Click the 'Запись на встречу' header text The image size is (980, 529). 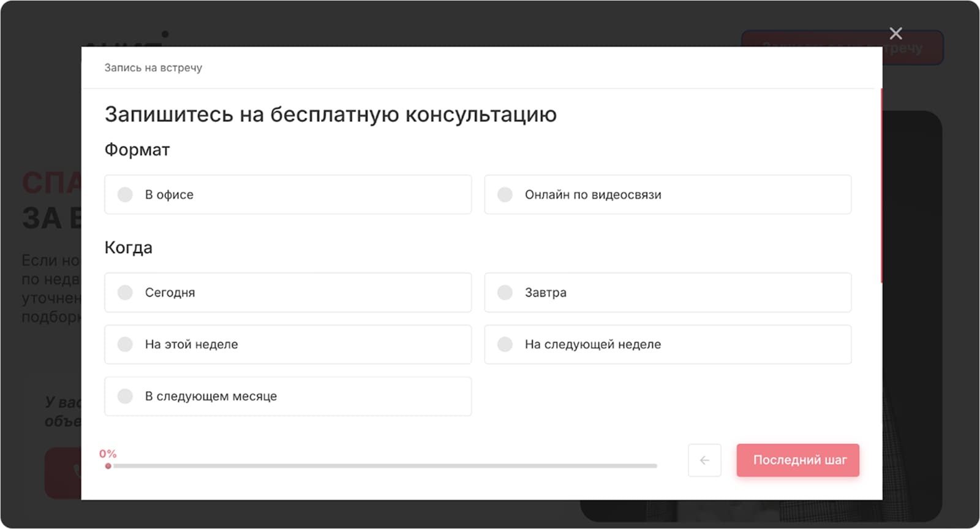click(x=153, y=67)
